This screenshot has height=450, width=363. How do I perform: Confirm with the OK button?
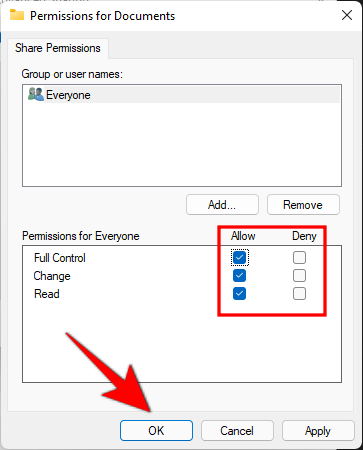click(x=156, y=430)
